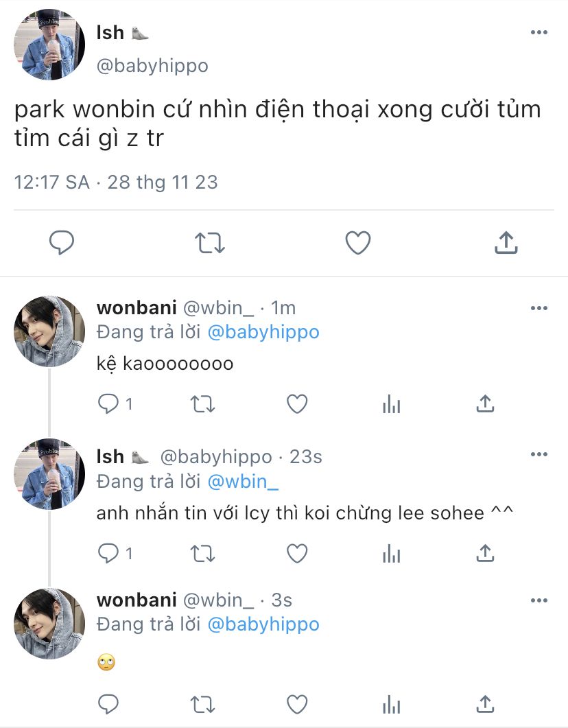
Task: View analytics for the eye-roll emoji reply
Action: point(391,704)
